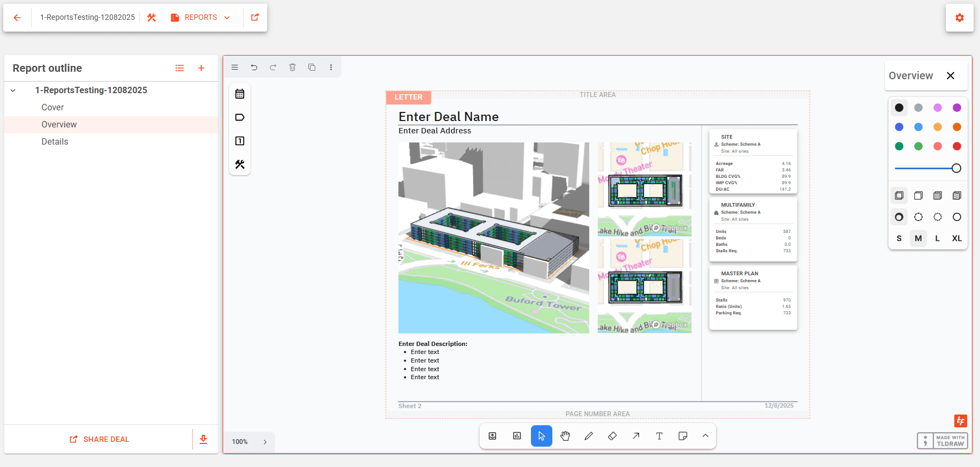Select the no-fill style option
980x467 pixels.
coord(899,195)
